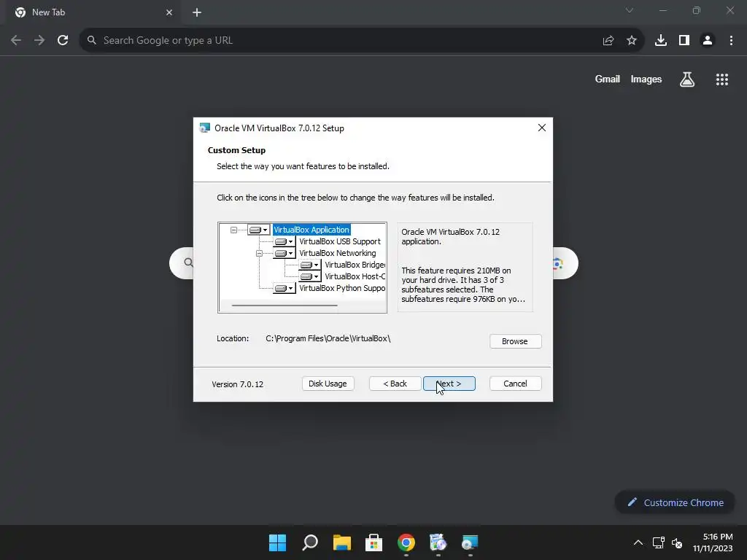The width and height of the screenshot is (747, 560).
Task: Select the VirtualBox USB Support item
Action: tap(340, 241)
